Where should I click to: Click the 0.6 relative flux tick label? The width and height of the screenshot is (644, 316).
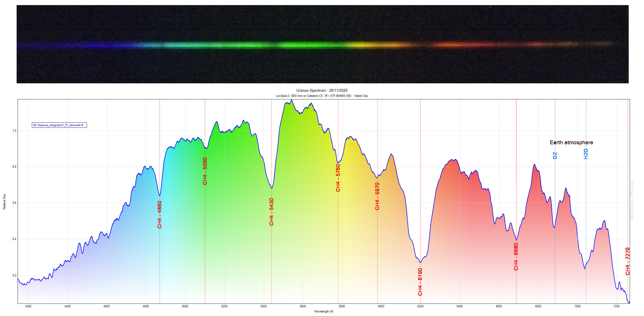[x=14, y=203]
